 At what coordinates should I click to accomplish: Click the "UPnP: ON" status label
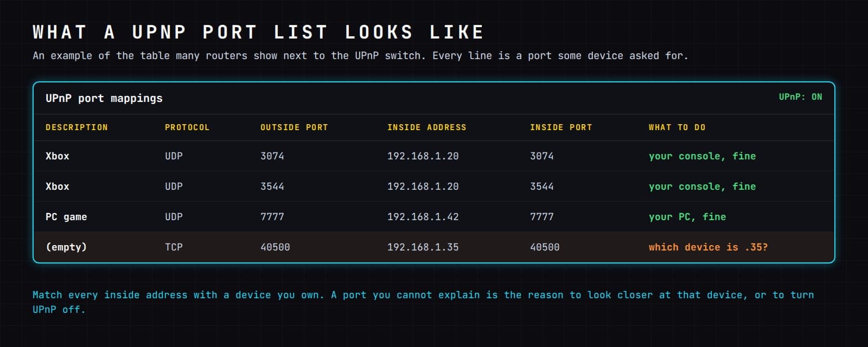click(x=800, y=97)
